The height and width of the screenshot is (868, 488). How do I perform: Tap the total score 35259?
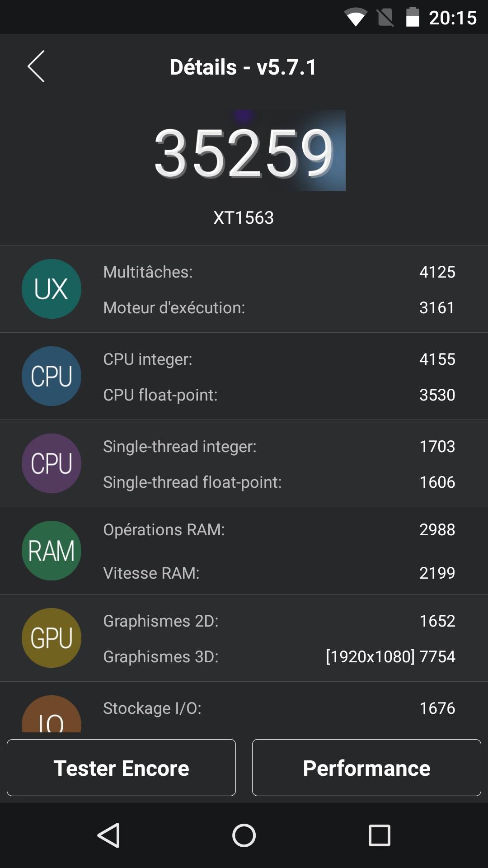244,153
